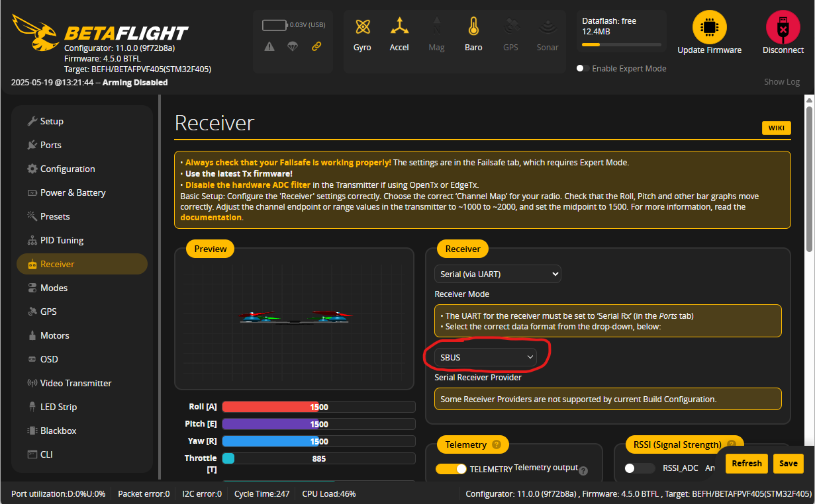
Task: Click the Arming Disabled log message
Action: point(135,82)
